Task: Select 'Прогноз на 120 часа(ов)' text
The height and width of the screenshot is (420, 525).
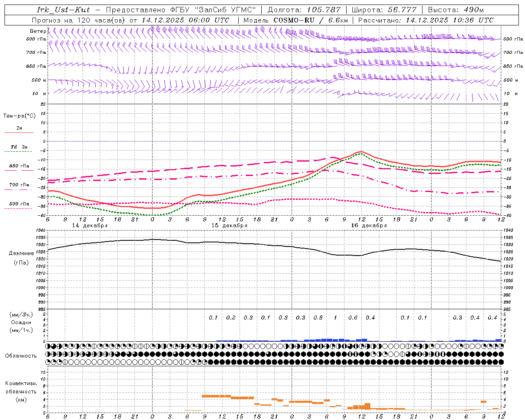Action: click(x=79, y=20)
